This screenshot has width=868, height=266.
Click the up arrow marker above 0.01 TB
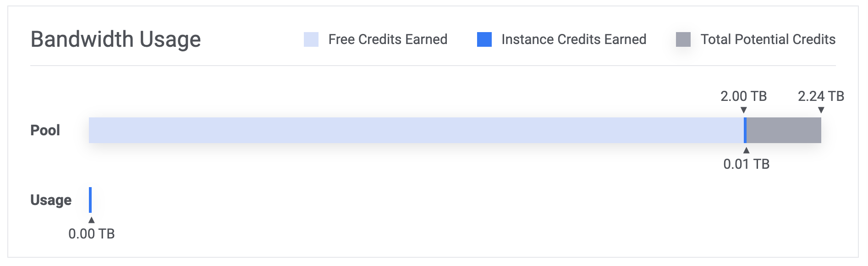747,150
